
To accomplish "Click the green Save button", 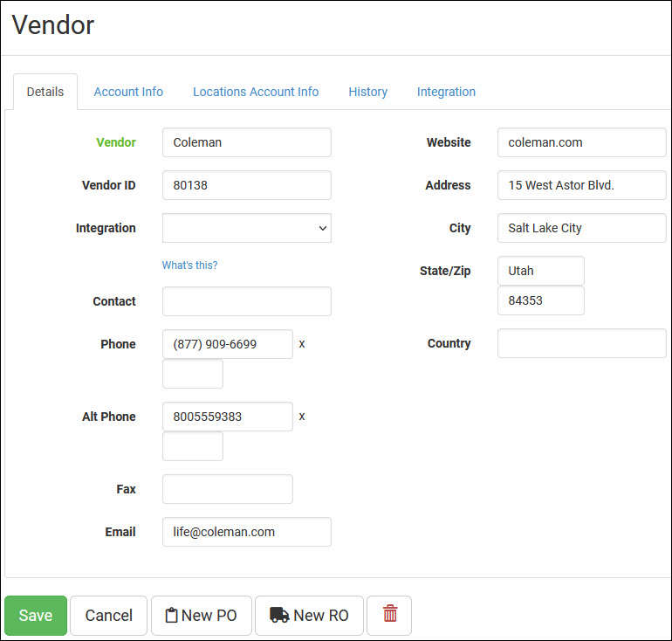I will tap(36, 616).
